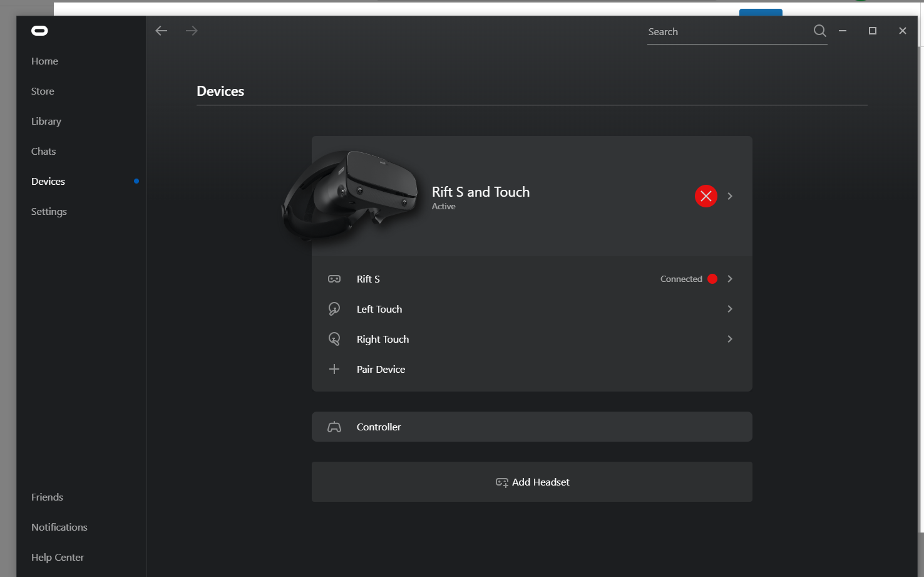
Task: Click the Rift S headset row icon
Action: tap(334, 279)
